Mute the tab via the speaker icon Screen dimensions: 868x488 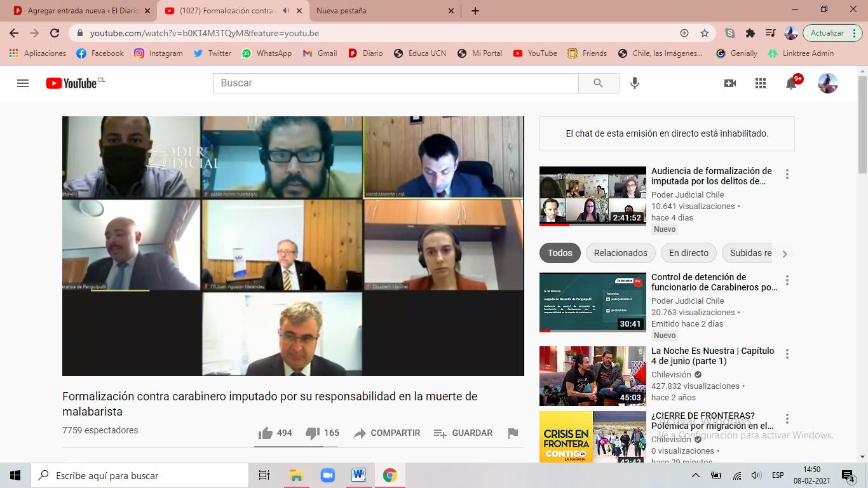pyautogui.click(x=285, y=11)
